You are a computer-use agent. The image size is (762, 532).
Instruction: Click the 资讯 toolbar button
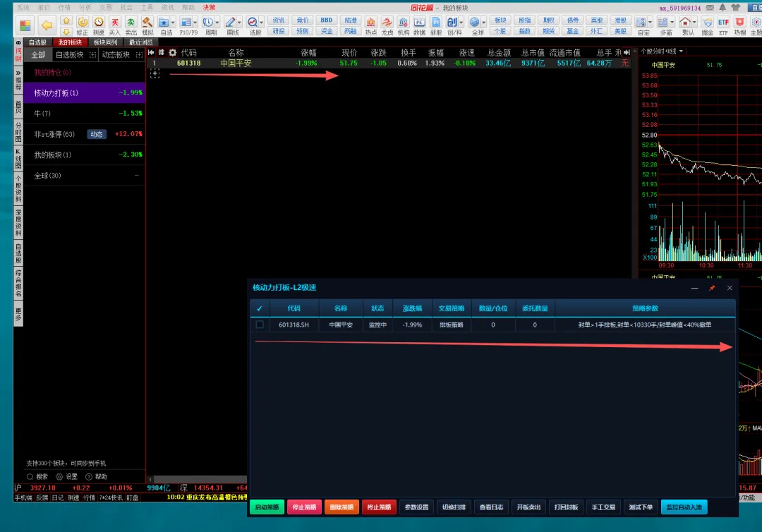pyautogui.click(x=279, y=20)
